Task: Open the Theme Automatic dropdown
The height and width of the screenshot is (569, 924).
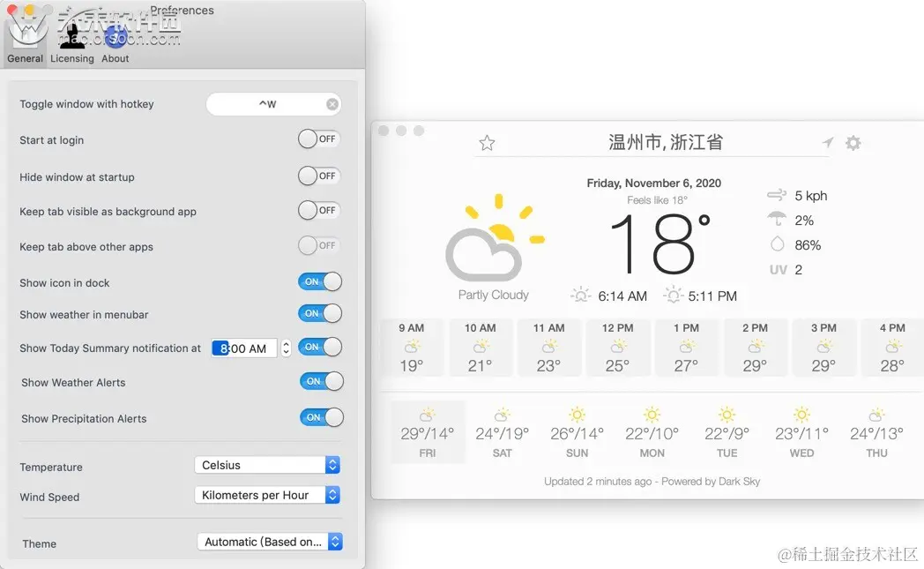Action: [x=270, y=542]
